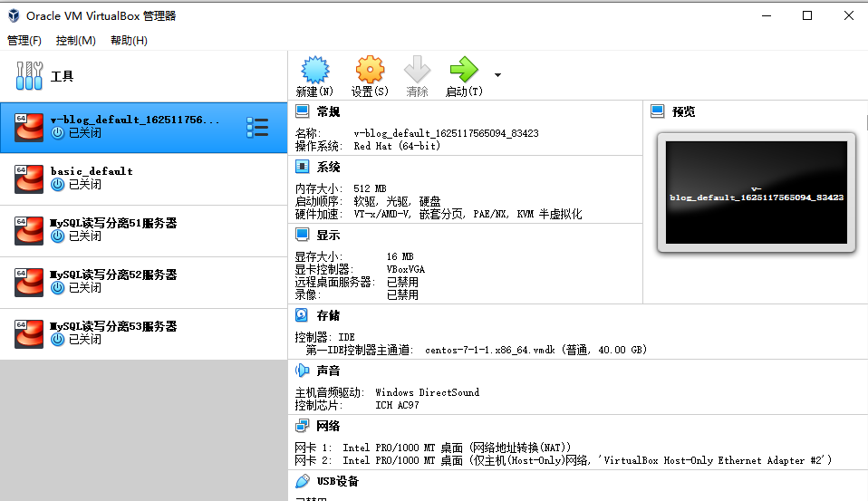Click power-off status icon of MySQL读写分离53服务器
Viewport: 868px width, 501px height.
(58, 340)
